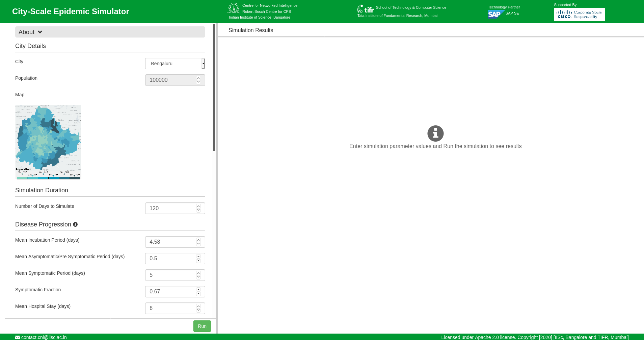Image resolution: width=644 pixels, height=340 pixels.
Task: Click the Disease Progression info icon
Action: point(75,224)
